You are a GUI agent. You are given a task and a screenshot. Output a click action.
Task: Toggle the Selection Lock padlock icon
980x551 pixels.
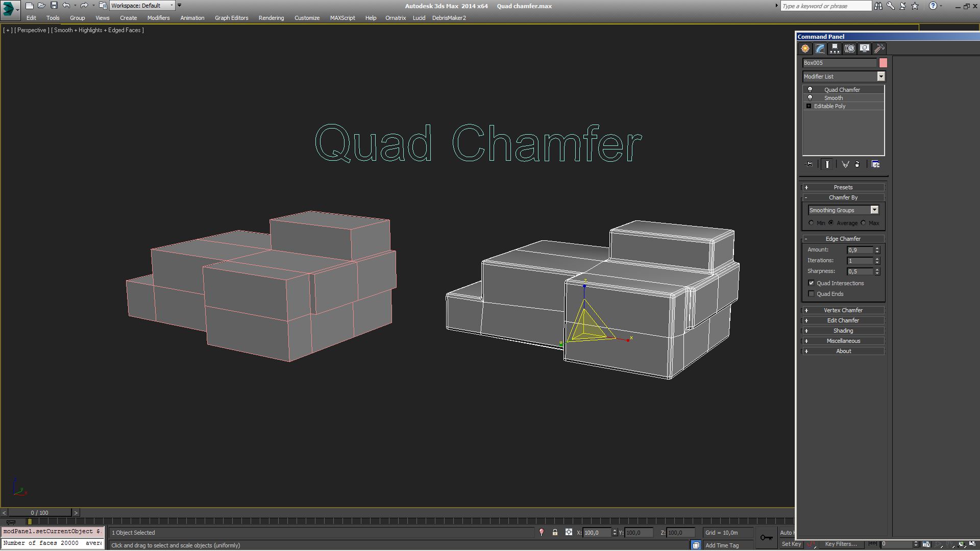click(555, 533)
